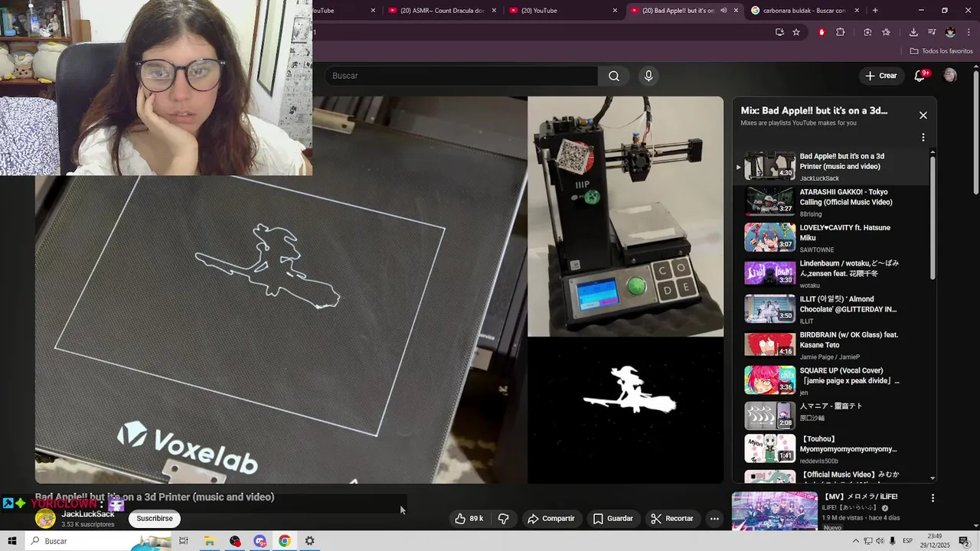The image size is (980, 551).
Task: Open more actions ellipsis below the video
Action: [714, 519]
